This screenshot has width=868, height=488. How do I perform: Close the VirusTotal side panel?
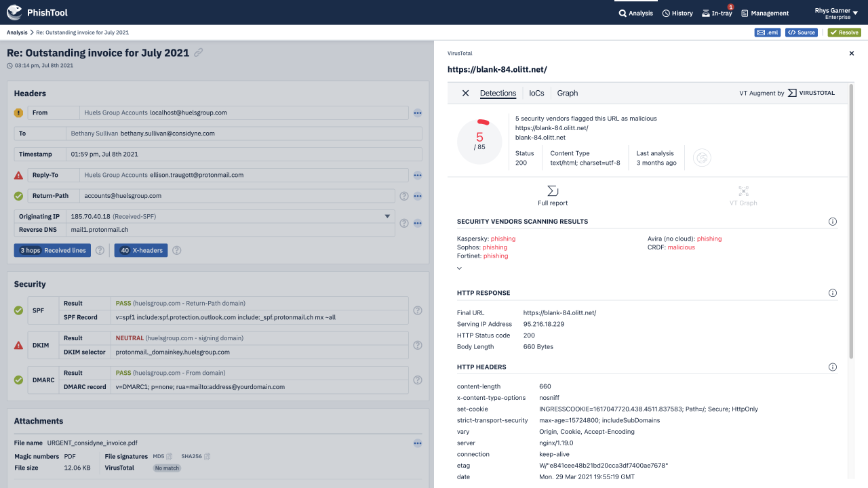coord(852,53)
